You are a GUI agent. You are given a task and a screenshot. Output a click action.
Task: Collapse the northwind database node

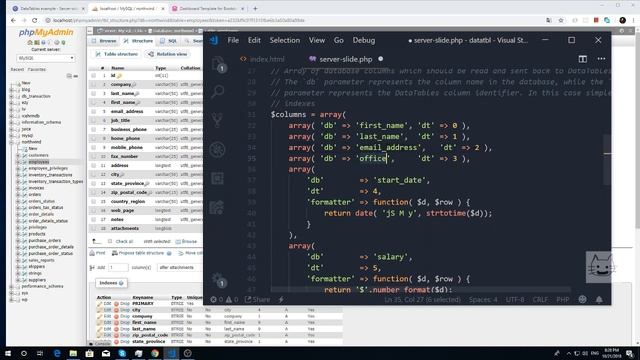(12, 142)
